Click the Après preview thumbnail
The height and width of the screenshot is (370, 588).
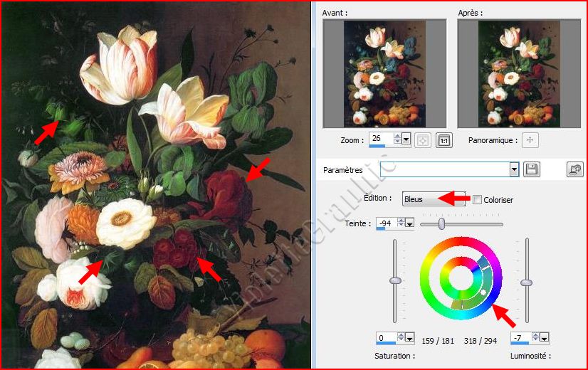pyautogui.click(x=519, y=73)
